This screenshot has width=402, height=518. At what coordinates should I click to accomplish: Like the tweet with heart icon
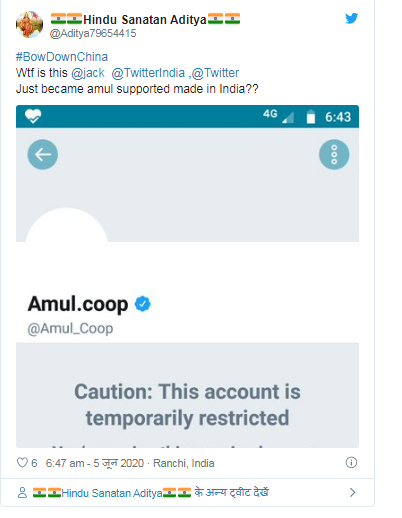click(x=22, y=462)
